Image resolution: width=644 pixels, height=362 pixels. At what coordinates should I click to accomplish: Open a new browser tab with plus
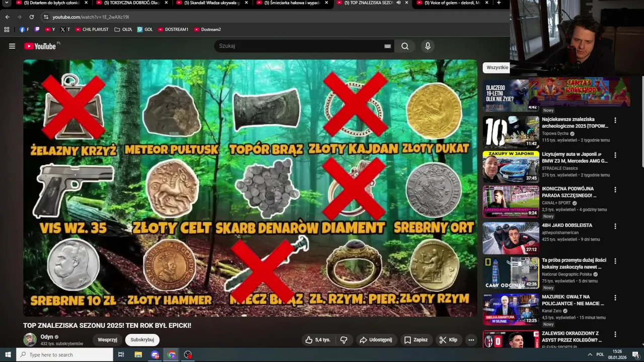(x=499, y=3)
